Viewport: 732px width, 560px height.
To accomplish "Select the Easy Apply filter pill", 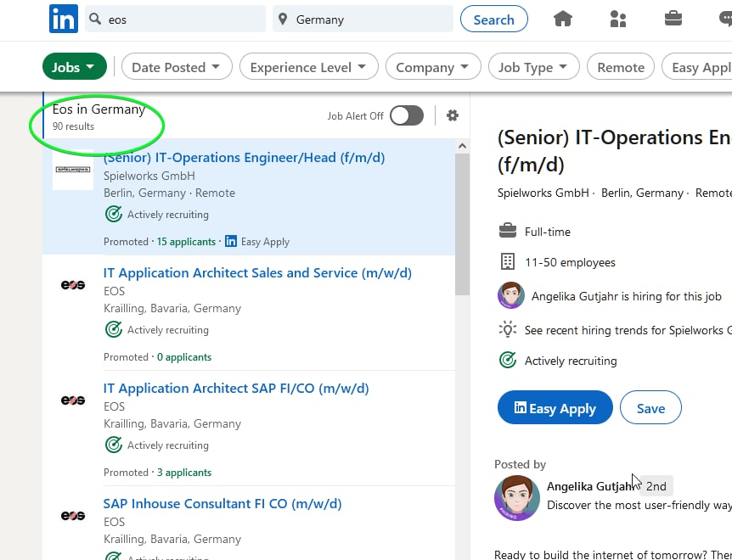I will (696, 67).
